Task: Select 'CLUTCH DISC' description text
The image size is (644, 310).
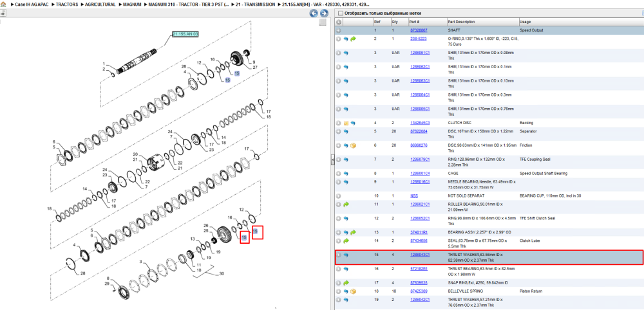Action: [x=460, y=123]
